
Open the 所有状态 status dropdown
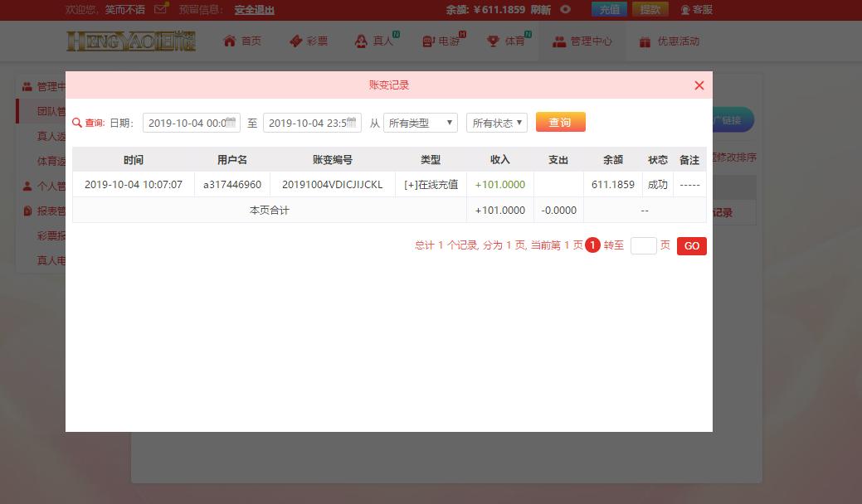(x=496, y=123)
